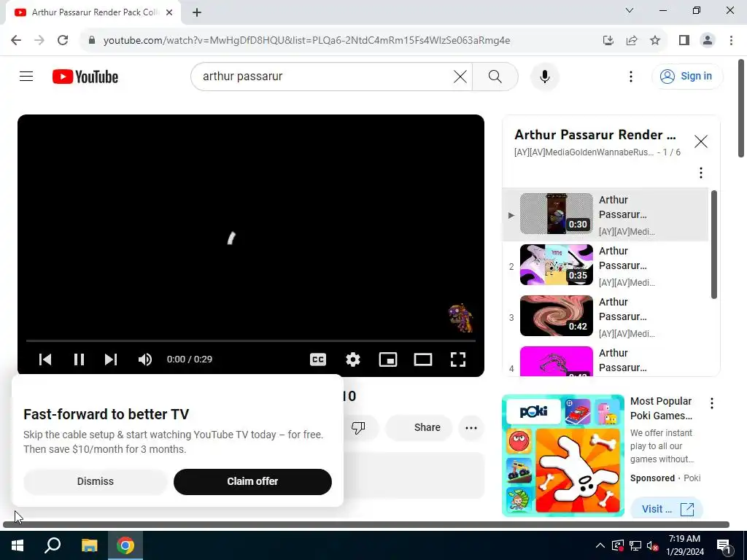747x560 pixels.
Task: Open YouTube settings three-dot menu near Sign in
Action: tap(631, 76)
